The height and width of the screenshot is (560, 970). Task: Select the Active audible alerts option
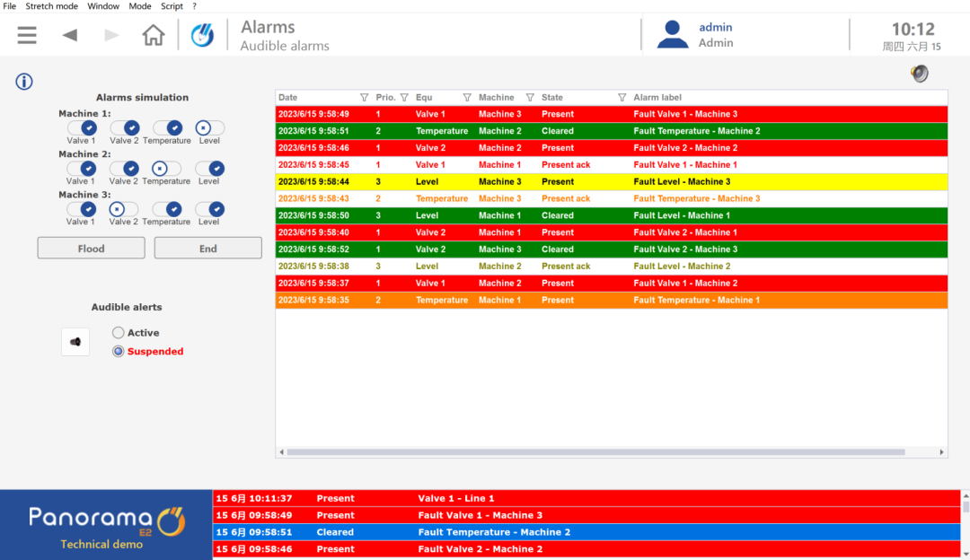119,333
